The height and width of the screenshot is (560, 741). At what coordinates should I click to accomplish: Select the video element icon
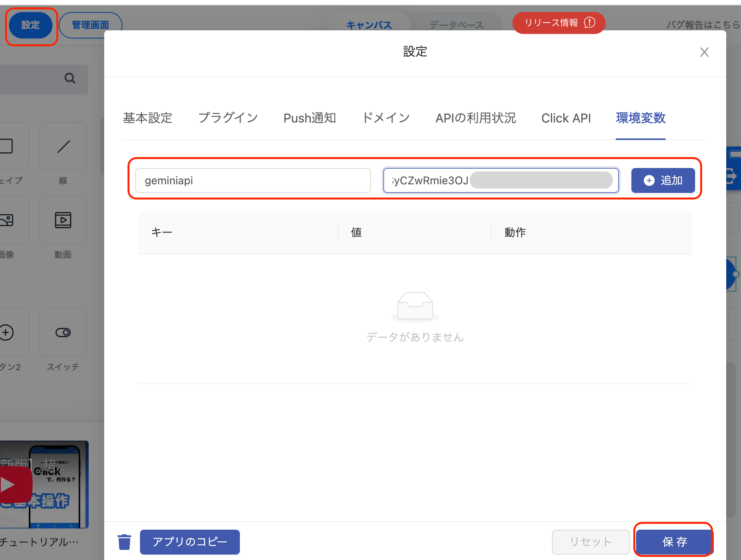coord(63,220)
